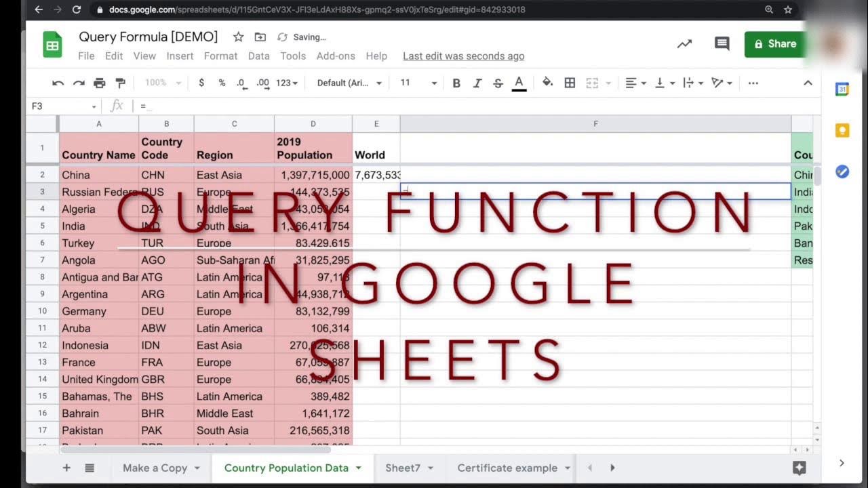
Task: Open the zoom 100% dropdown
Action: [x=163, y=83]
